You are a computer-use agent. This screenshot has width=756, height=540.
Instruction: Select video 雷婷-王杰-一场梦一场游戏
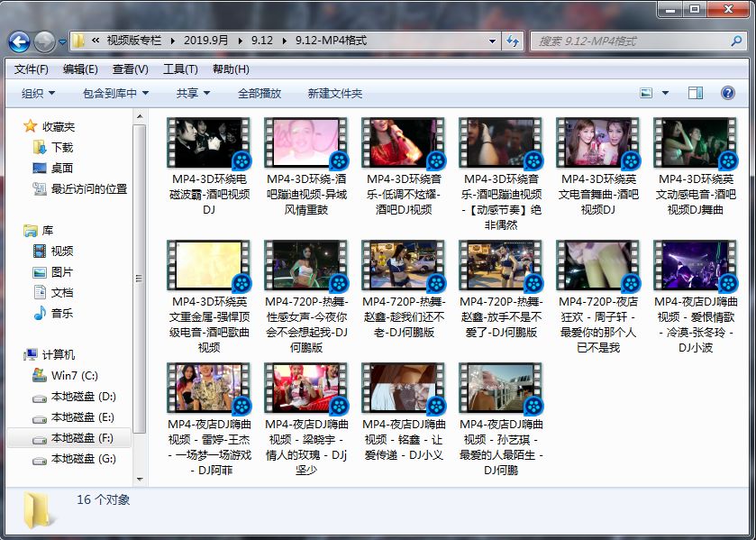[x=209, y=419]
